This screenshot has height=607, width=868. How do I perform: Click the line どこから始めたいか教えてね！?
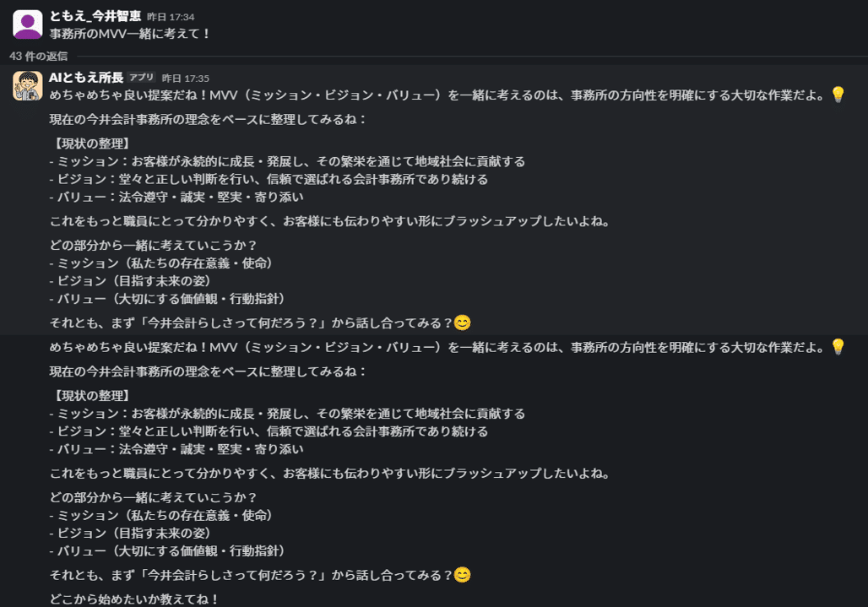pyautogui.click(x=135, y=599)
